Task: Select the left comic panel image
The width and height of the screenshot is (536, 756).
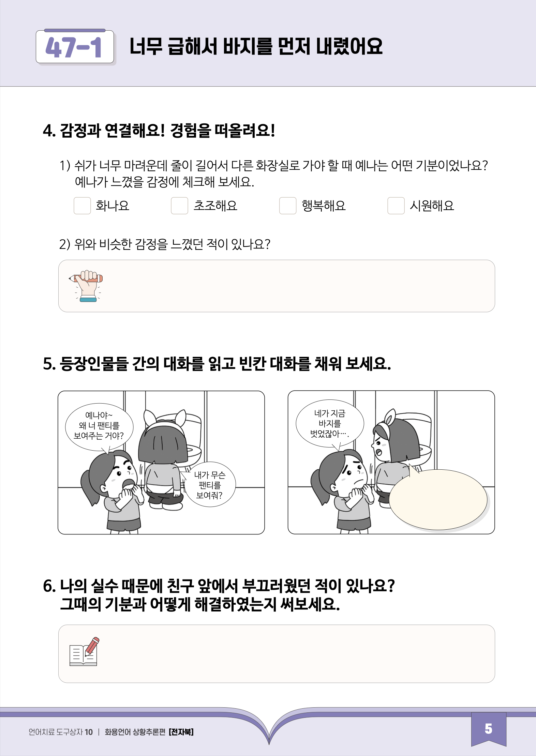Action: [x=161, y=463]
